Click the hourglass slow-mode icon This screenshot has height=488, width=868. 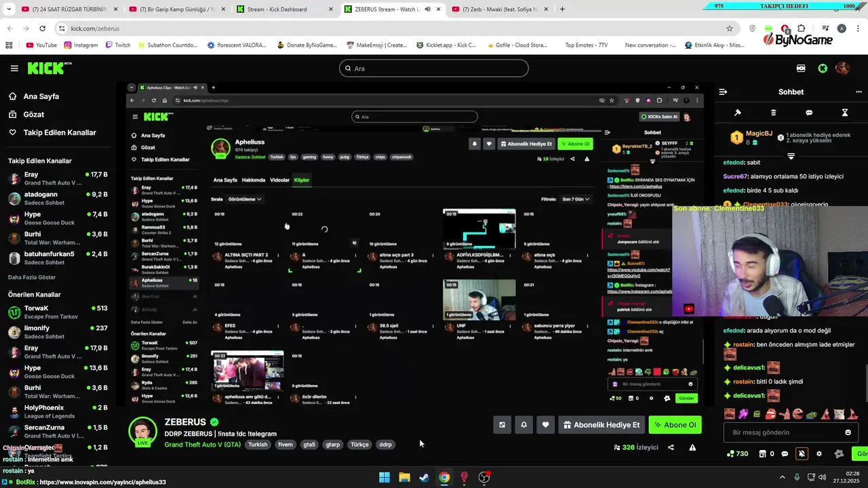[845, 113]
